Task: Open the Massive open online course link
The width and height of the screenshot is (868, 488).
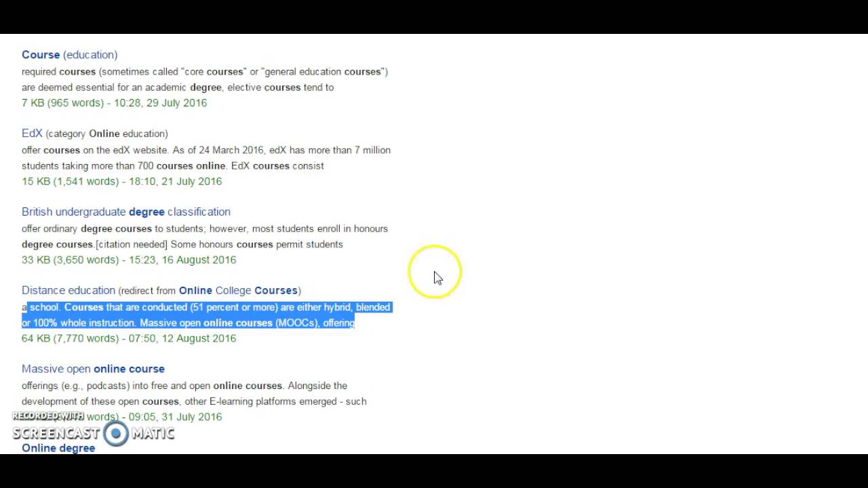Action: (x=93, y=369)
